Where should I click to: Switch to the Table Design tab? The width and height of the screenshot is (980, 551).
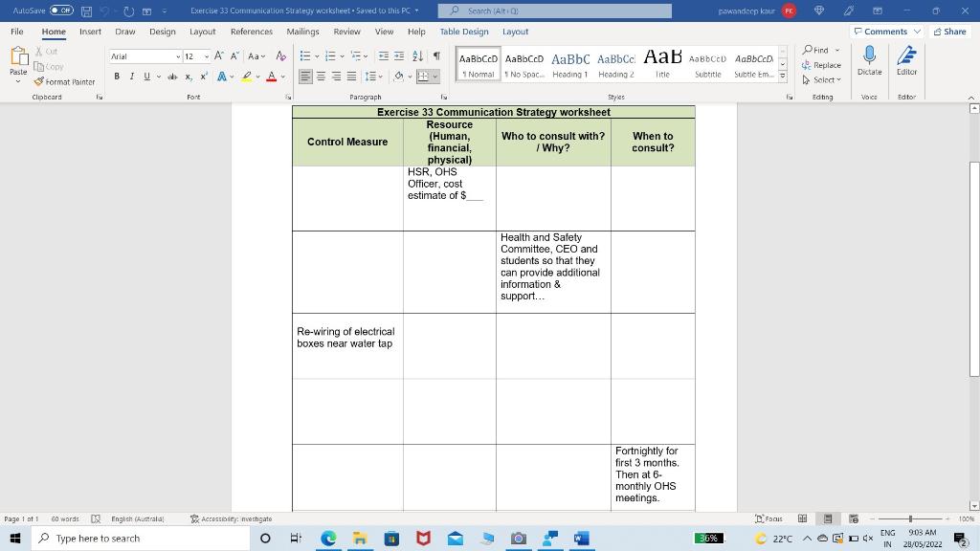coord(463,32)
